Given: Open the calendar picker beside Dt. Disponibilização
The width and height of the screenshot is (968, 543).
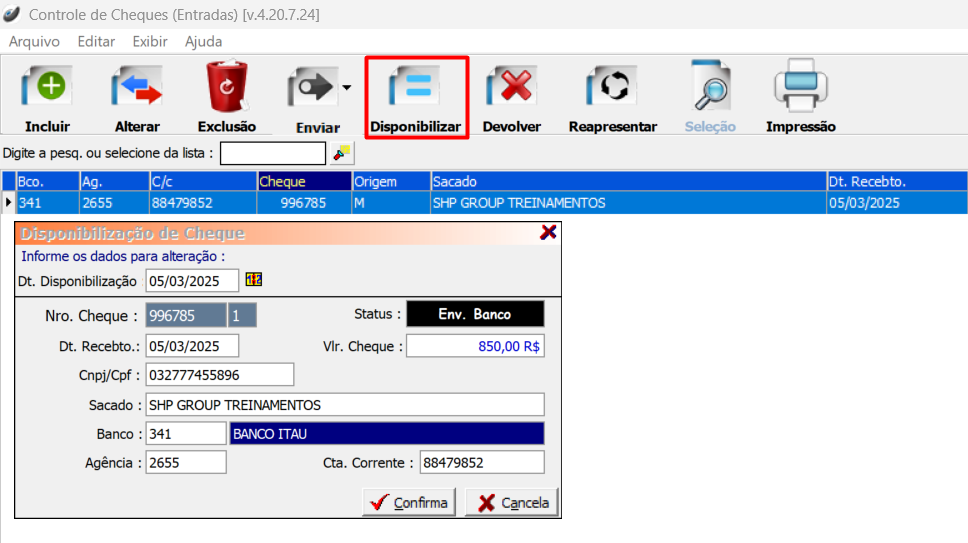Looking at the screenshot, I should click(x=253, y=280).
